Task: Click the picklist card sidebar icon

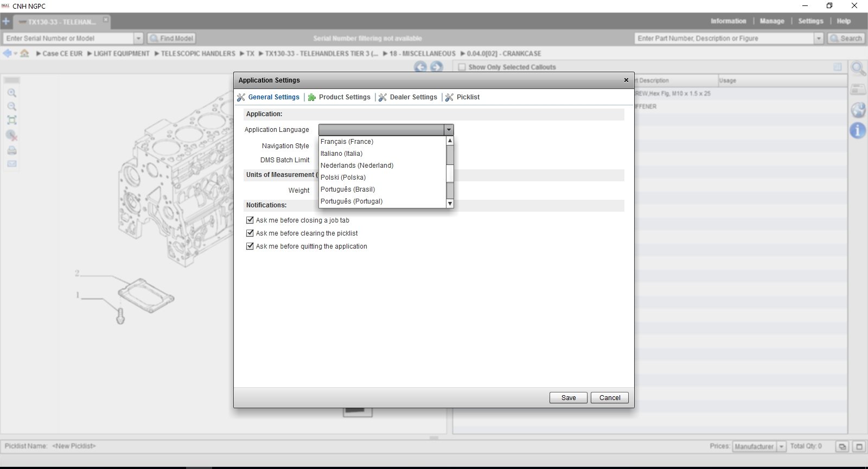Action: (858, 90)
